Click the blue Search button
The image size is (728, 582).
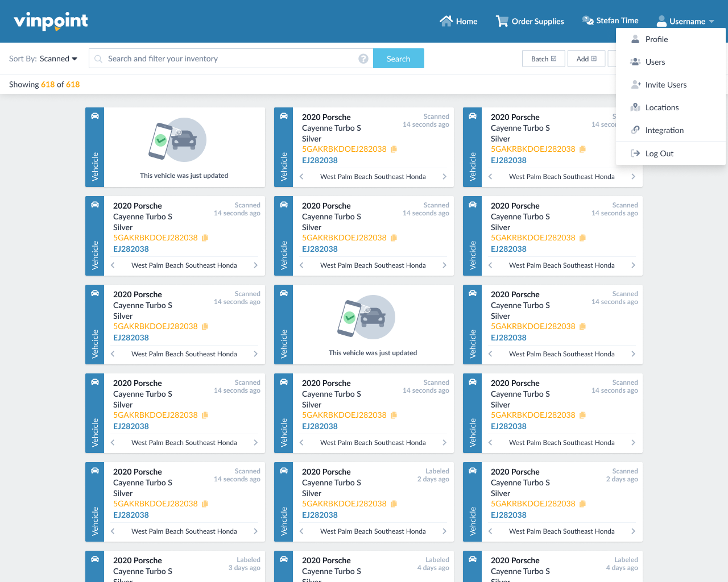click(398, 59)
